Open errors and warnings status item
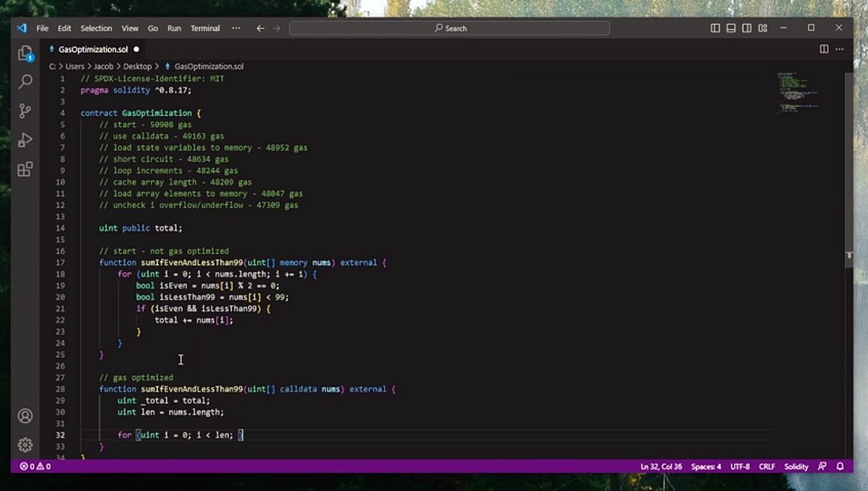 coord(35,466)
